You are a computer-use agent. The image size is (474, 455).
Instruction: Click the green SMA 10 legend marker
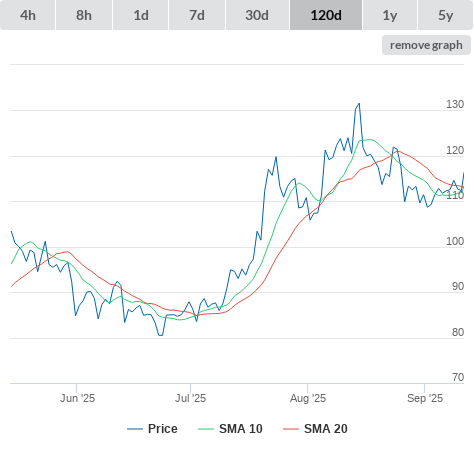pos(206,429)
